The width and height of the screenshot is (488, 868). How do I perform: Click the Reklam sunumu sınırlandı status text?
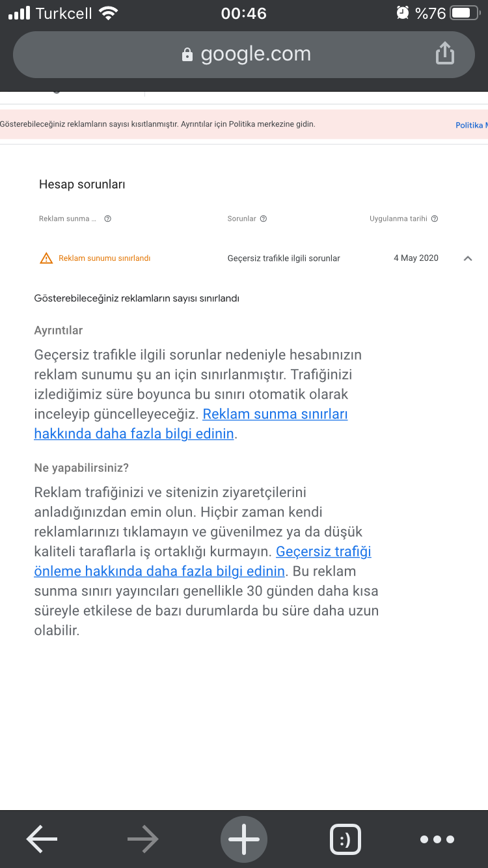(105, 258)
